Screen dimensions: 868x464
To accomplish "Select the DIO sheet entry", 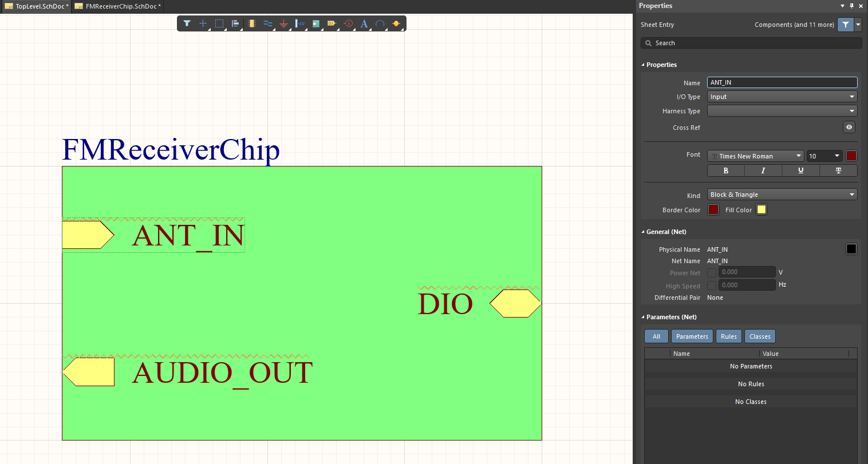I will (x=479, y=303).
